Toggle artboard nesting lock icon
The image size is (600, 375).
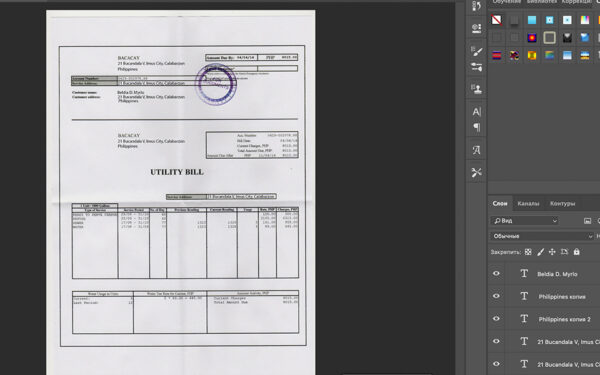coord(564,252)
